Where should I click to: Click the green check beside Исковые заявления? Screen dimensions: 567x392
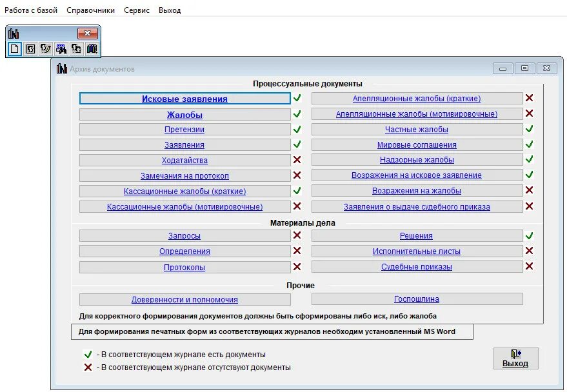coord(297,98)
